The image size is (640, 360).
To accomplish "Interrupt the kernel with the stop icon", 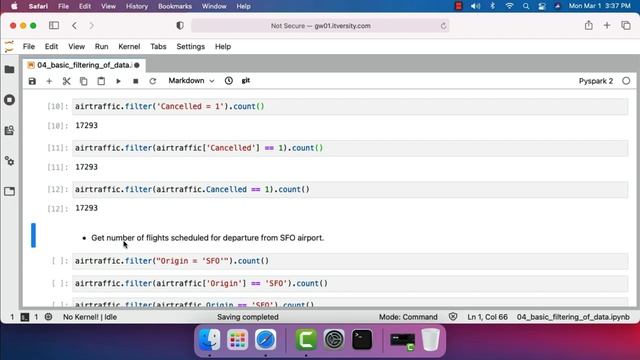I will coord(136,81).
